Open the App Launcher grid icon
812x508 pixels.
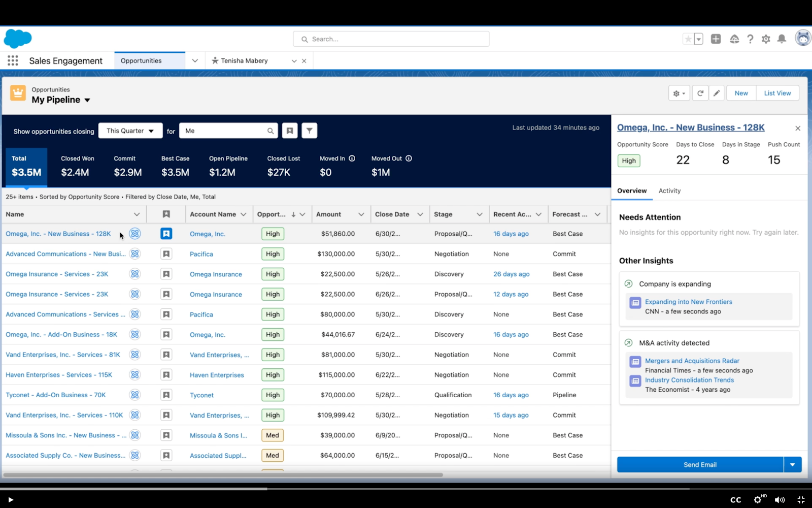pyautogui.click(x=13, y=60)
